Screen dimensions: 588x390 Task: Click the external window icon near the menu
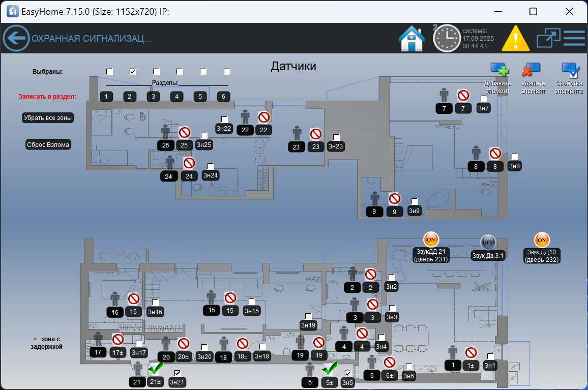point(548,37)
